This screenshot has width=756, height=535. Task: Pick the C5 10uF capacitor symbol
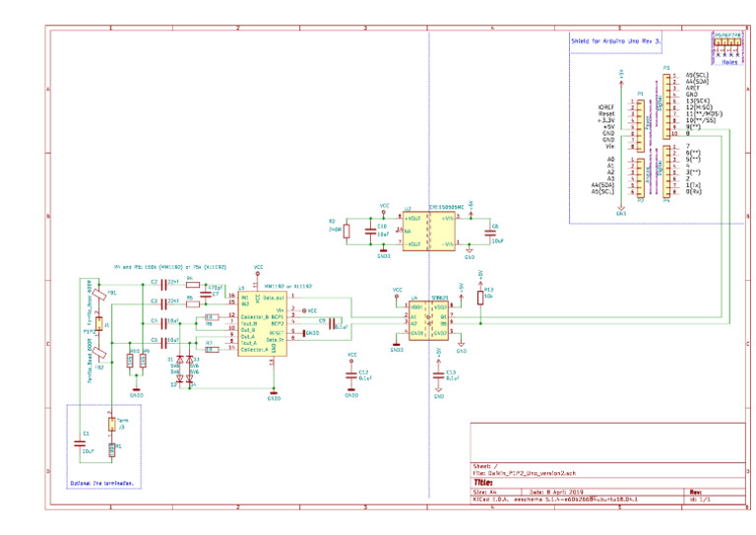click(163, 343)
